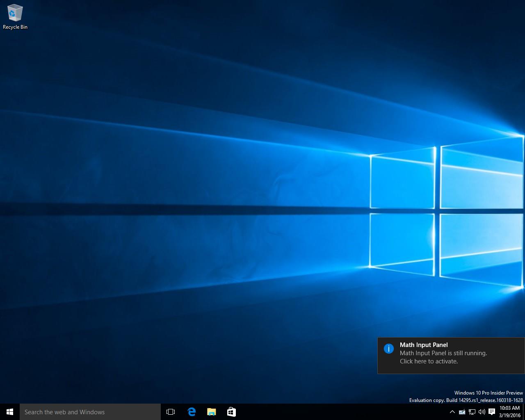This screenshot has width=525, height=420.
Task: Launch Microsoft Edge from the taskbar
Action: point(192,412)
